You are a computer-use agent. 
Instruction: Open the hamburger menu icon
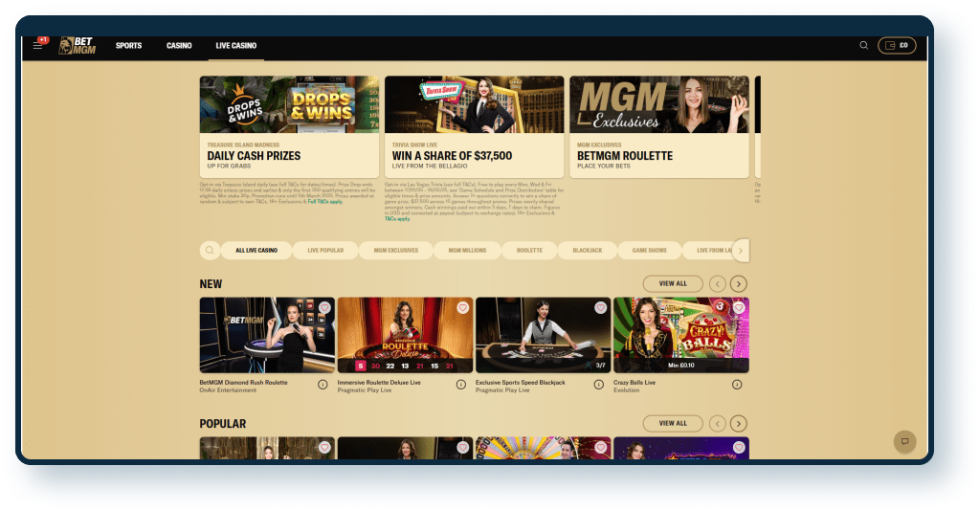click(38, 46)
